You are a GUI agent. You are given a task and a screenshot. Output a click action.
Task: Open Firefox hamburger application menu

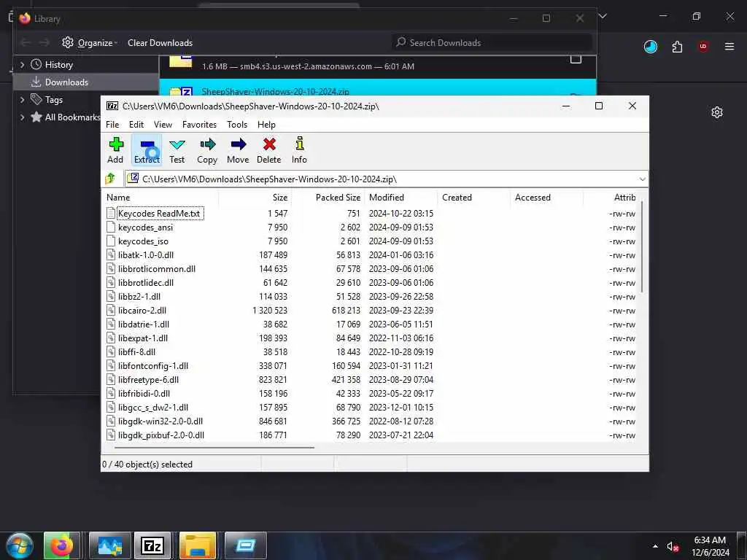(729, 46)
